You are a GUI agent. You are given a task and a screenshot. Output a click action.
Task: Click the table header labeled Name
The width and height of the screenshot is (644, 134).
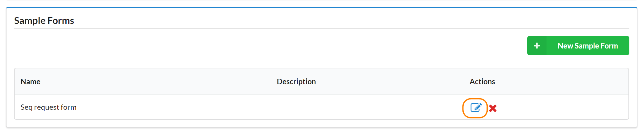[31, 81]
